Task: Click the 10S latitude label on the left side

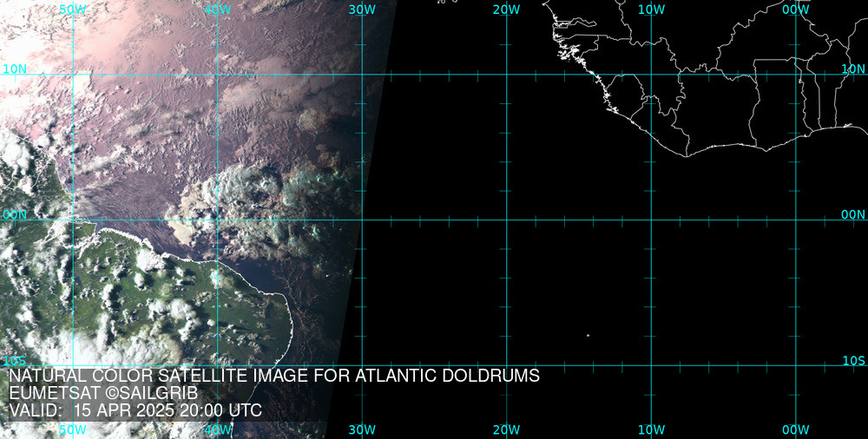Action: (15, 361)
